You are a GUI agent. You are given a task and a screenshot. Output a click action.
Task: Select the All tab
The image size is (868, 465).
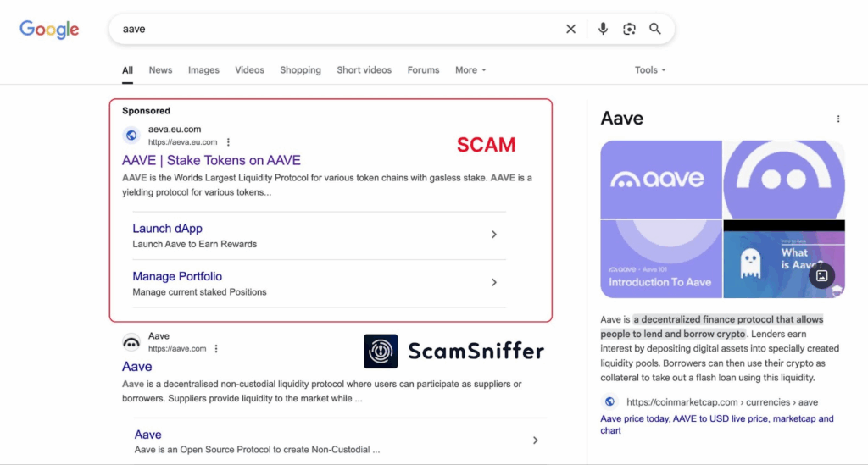click(x=127, y=70)
